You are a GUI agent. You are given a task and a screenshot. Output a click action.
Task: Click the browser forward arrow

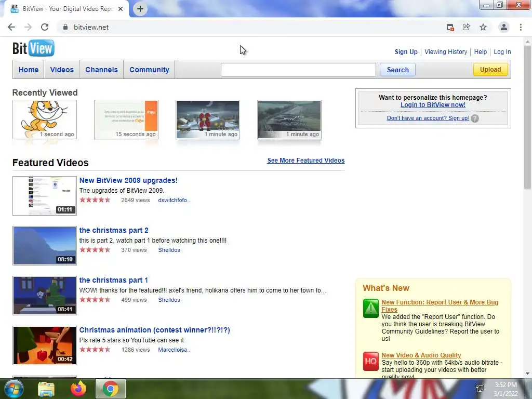(x=28, y=27)
